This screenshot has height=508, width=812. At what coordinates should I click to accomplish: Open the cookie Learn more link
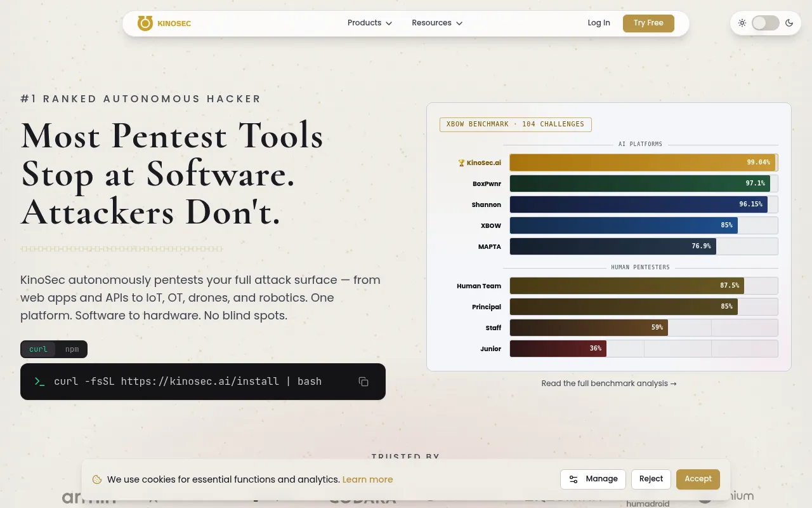tap(368, 479)
